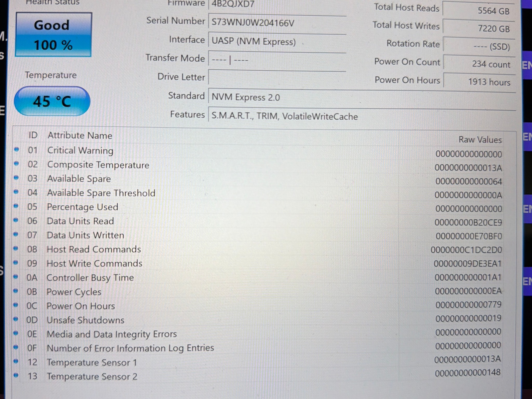The image size is (532, 399).
Task: Click raw value 00000000B20CE9
Action: pos(468,222)
